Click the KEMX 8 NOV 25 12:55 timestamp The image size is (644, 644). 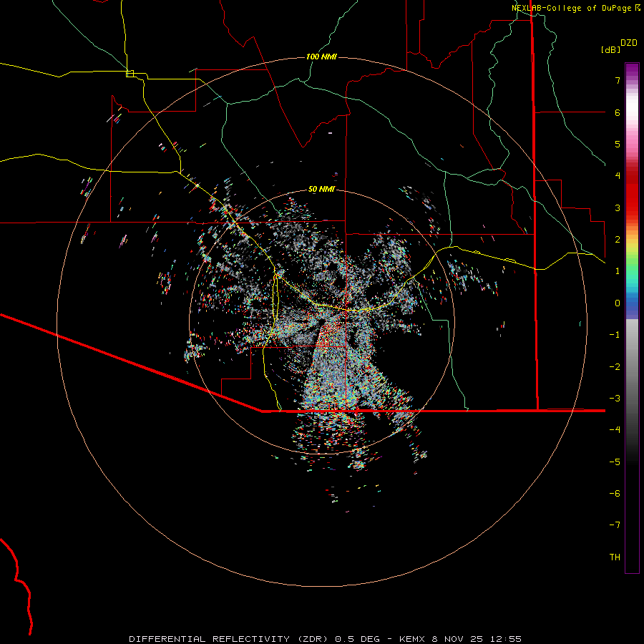click(x=460, y=639)
